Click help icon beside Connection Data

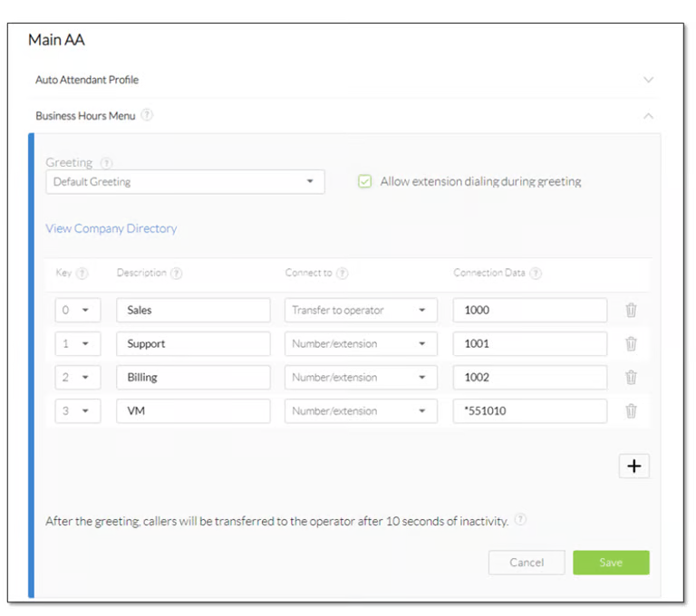(536, 274)
